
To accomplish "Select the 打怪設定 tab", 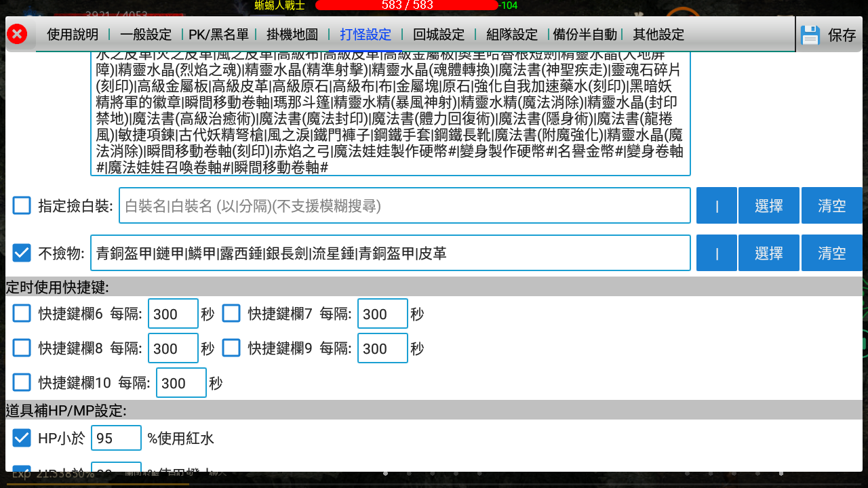I will coord(366,35).
